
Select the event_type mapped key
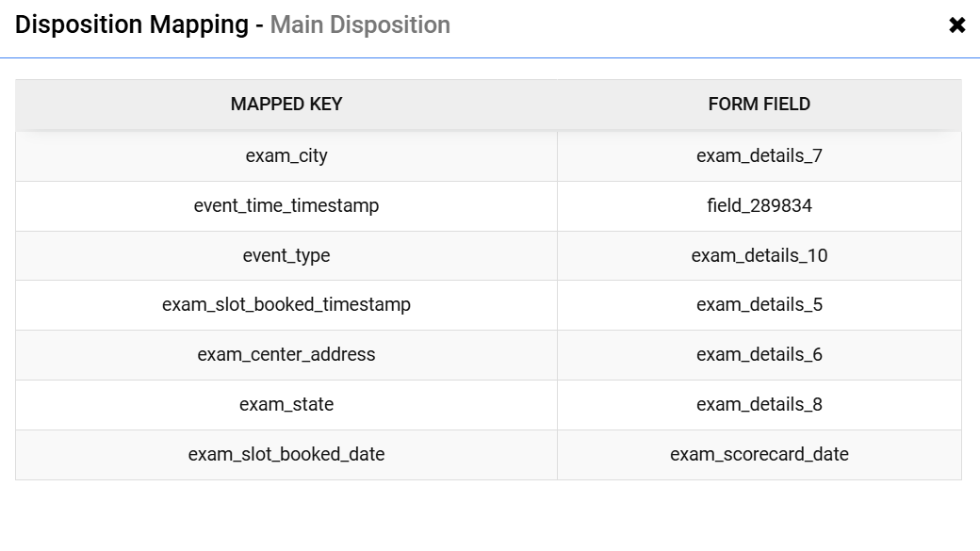[x=286, y=255]
